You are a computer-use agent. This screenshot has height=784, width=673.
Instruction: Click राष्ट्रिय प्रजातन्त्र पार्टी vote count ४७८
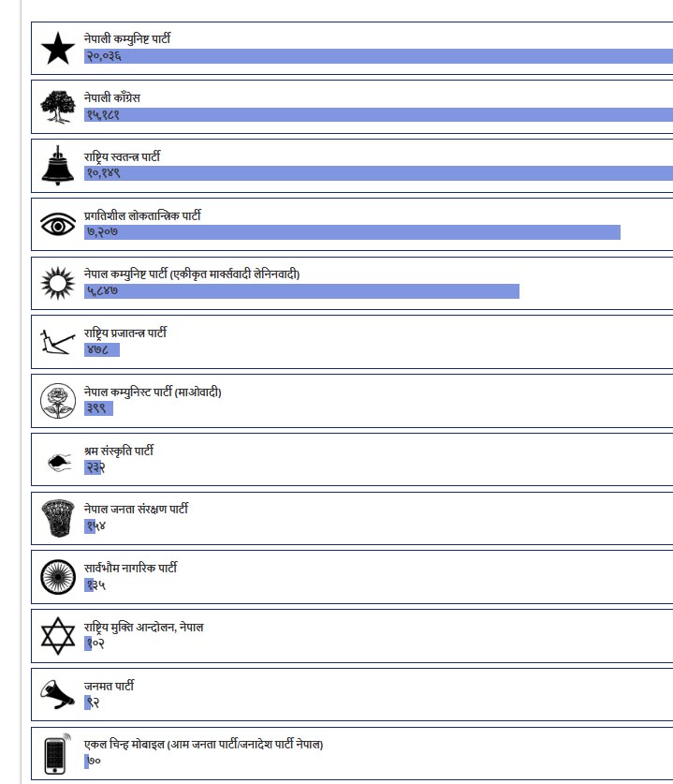tap(98, 350)
